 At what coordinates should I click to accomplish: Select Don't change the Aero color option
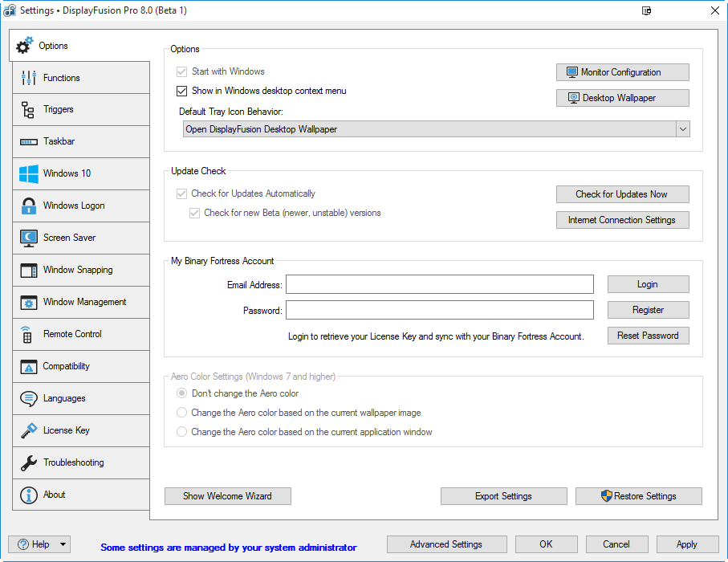pyautogui.click(x=181, y=393)
